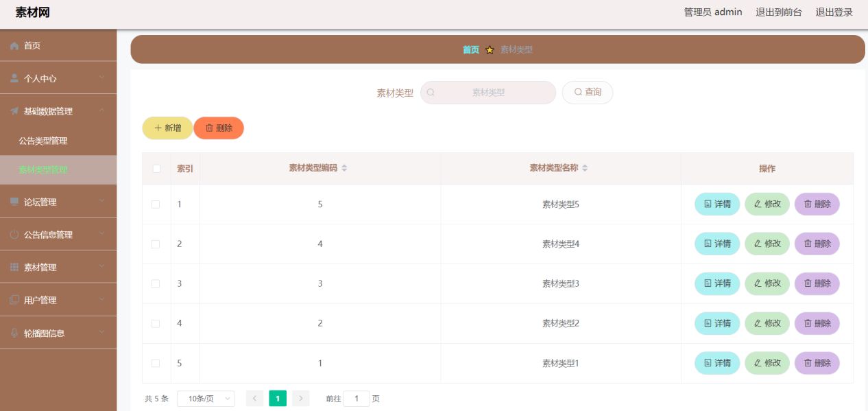
Task: Click the loading-circle icon beside 公告信息管理
Action: click(x=14, y=235)
